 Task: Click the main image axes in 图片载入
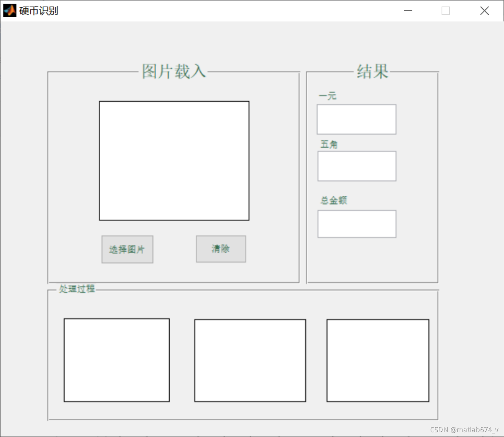coord(174,161)
